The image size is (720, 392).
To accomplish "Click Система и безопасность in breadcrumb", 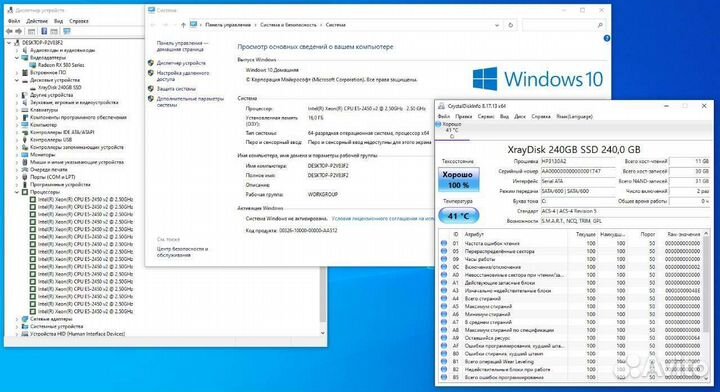I will [x=288, y=25].
